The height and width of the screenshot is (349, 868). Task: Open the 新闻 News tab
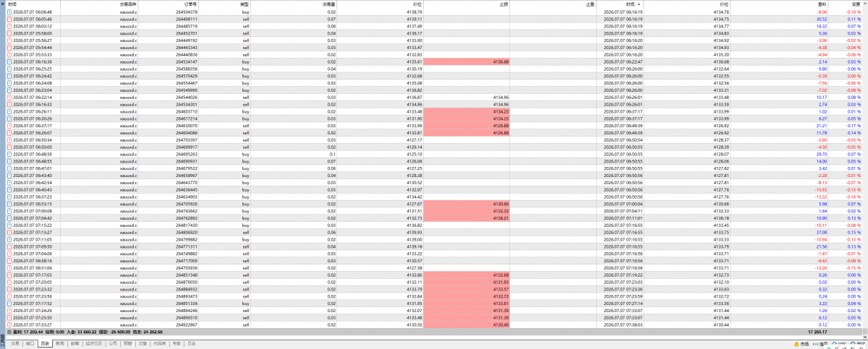[x=59, y=343]
